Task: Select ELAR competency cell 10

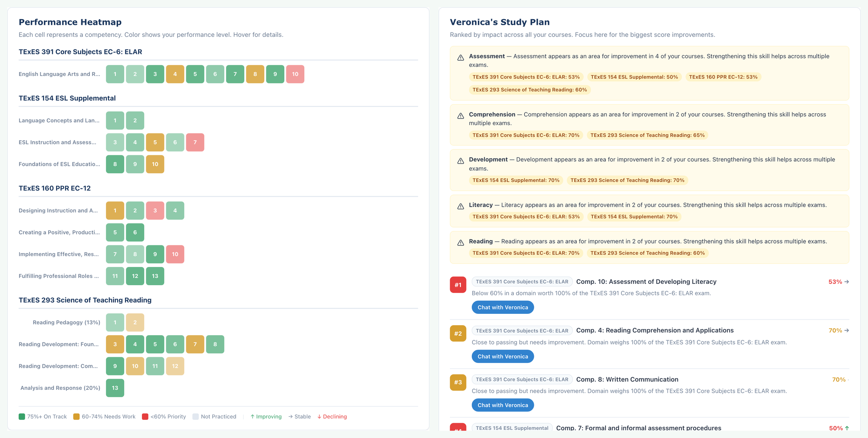Action: (x=295, y=74)
